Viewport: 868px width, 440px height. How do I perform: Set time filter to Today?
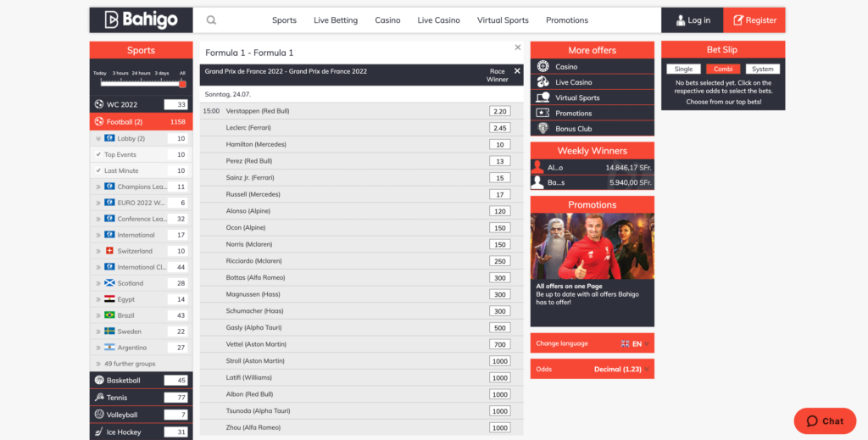100,73
